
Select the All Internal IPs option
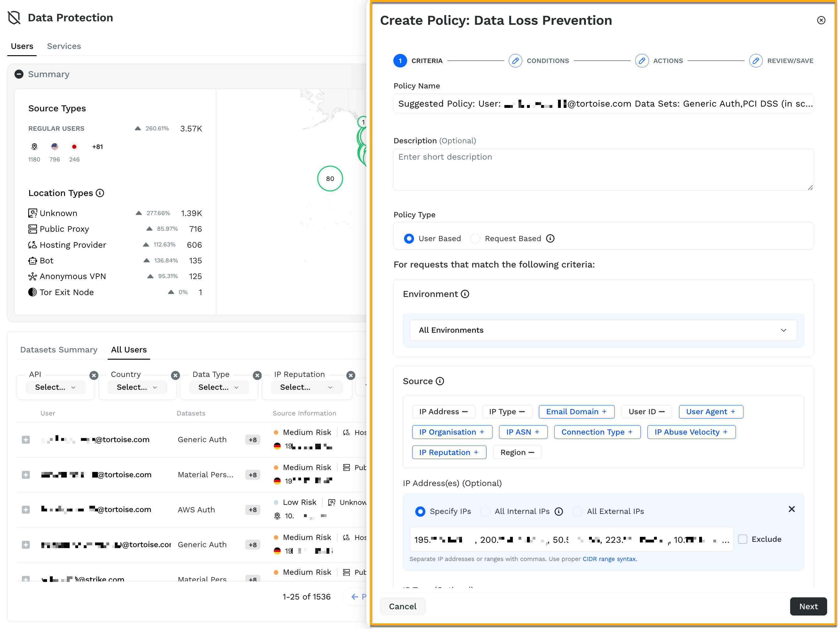tap(485, 511)
